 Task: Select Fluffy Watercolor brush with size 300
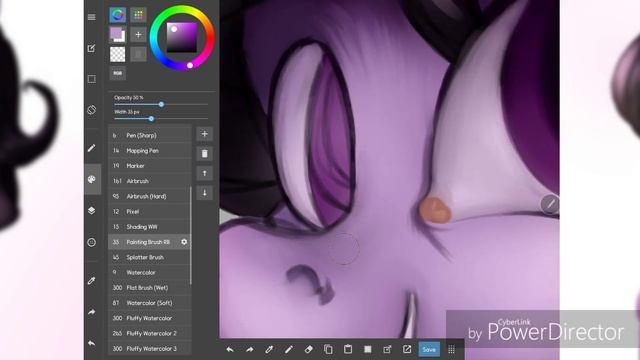tap(150, 318)
